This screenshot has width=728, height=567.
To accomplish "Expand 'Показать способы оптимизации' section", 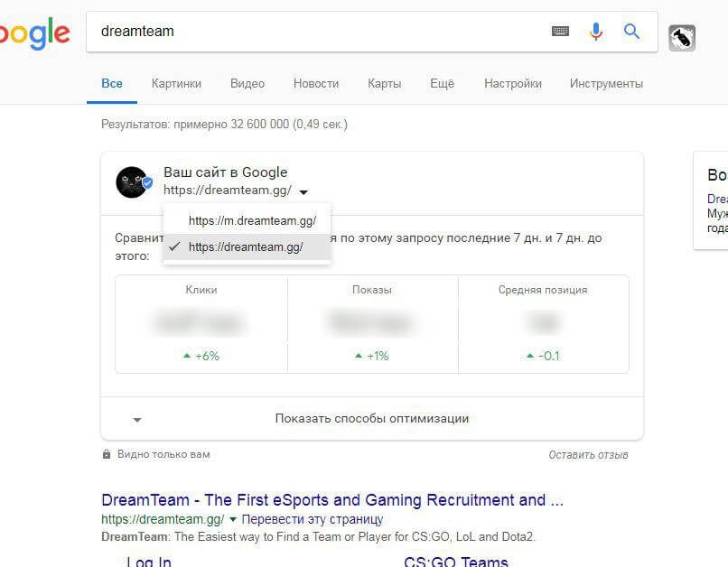I will click(372, 419).
